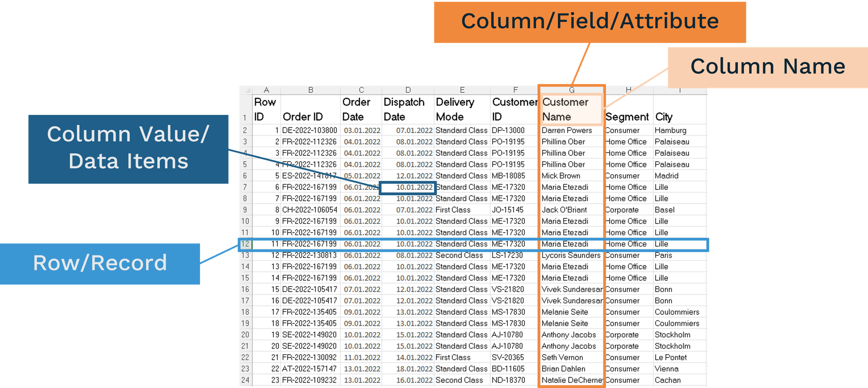Image resolution: width=868 pixels, height=388 pixels.
Task: Click the 'Order ID' header cell
Action: coord(311,110)
